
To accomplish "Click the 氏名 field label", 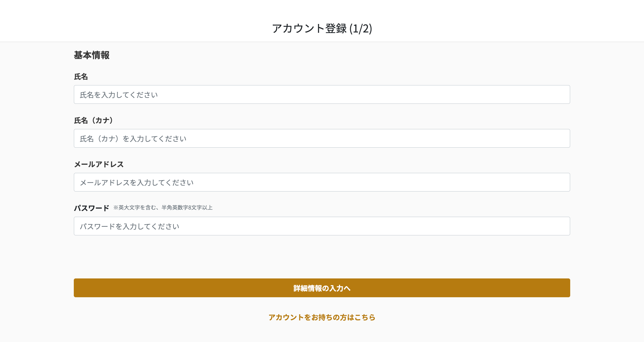I will (81, 77).
